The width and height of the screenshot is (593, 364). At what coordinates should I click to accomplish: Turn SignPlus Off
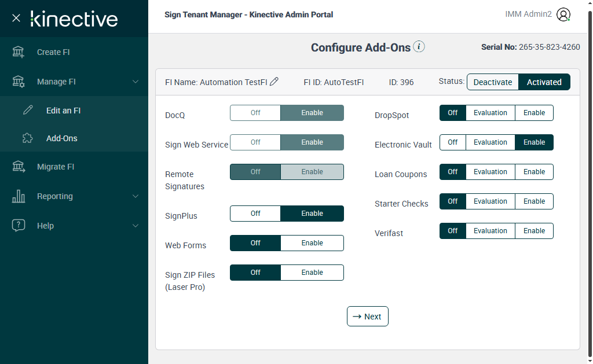point(255,213)
